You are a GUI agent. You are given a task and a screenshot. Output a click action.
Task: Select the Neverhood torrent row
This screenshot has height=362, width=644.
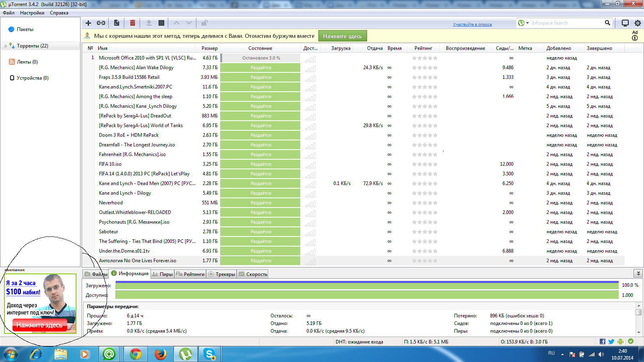point(111,203)
